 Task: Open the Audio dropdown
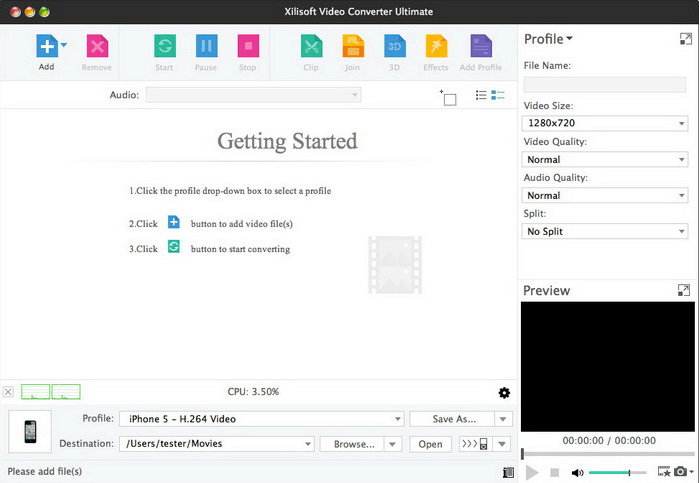254,95
